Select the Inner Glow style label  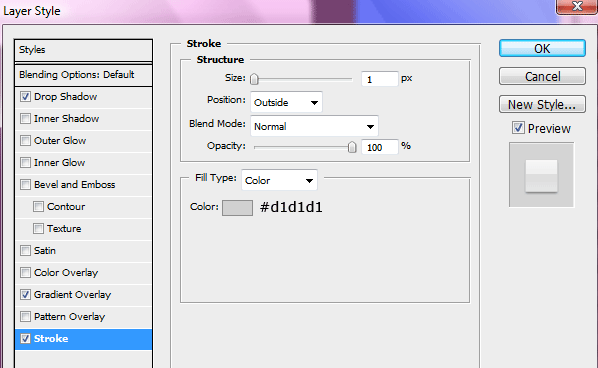(59, 163)
